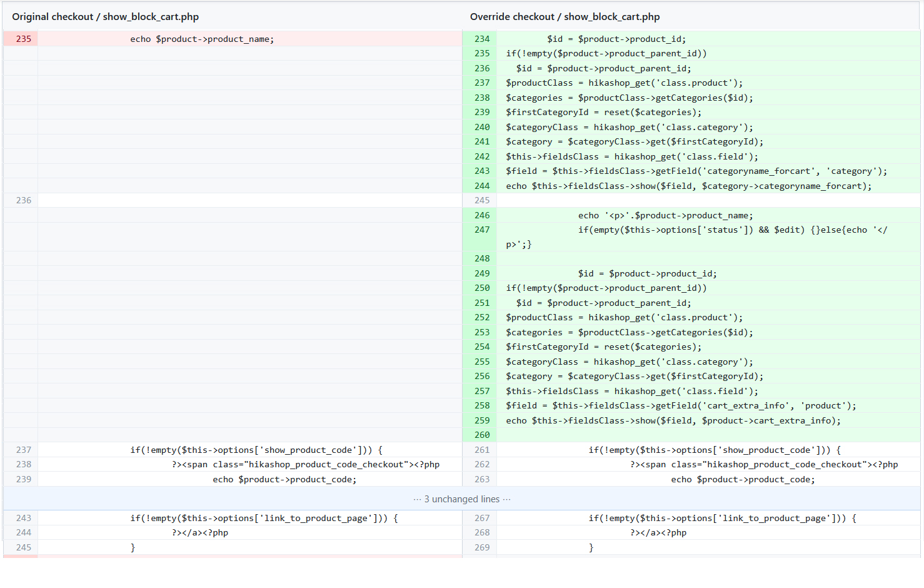
Task: Click the hikashop_get('class.product') code on line 252
Action: click(625, 317)
